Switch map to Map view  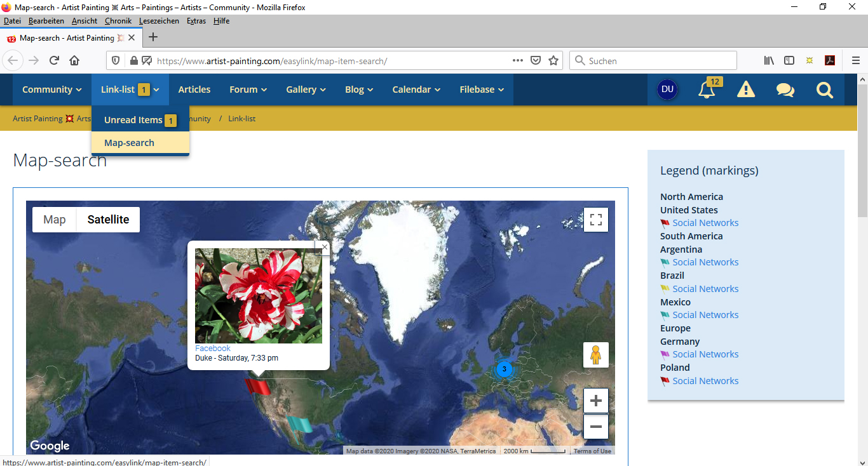click(x=55, y=220)
